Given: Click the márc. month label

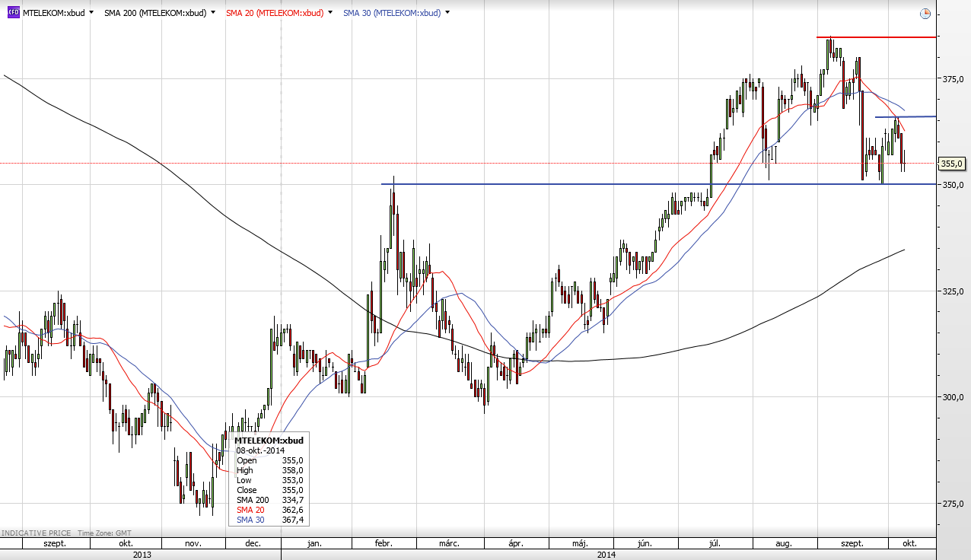Looking at the screenshot, I should [449, 544].
